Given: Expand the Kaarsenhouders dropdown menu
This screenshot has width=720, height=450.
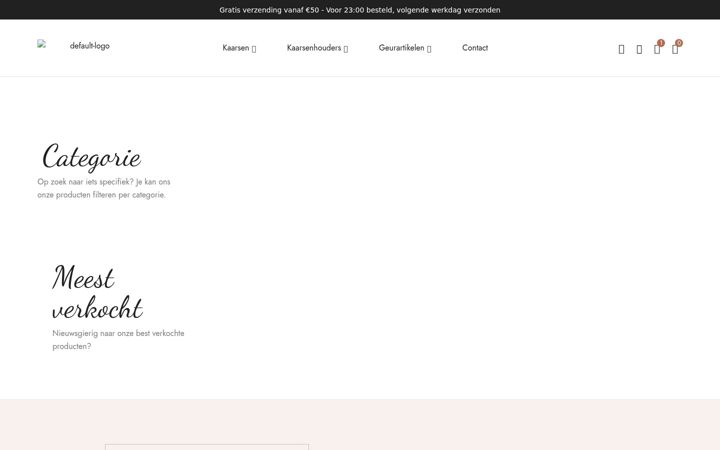Looking at the screenshot, I should pyautogui.click(x=317, y=48).
